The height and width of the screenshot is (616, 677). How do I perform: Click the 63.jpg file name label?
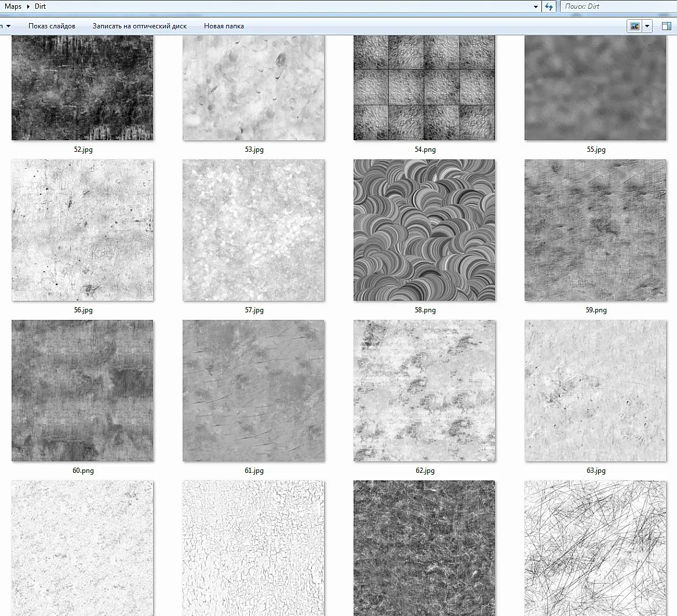(x=596, y=471)
